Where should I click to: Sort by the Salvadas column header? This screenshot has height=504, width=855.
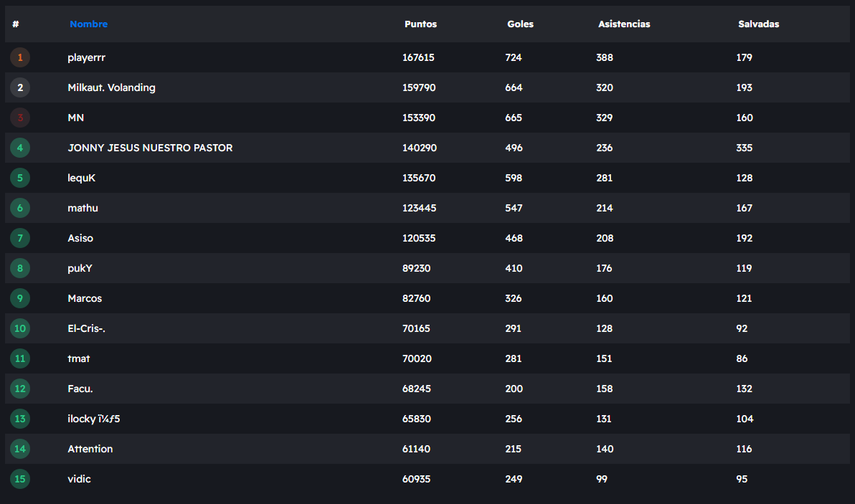(x=758, y=24)
